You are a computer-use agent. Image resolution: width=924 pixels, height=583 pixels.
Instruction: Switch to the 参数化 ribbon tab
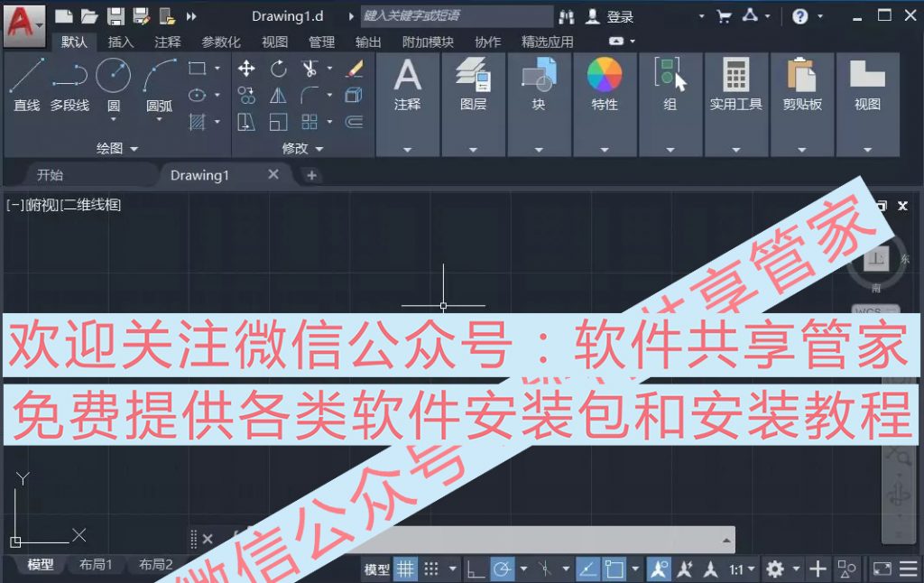coord(221,42)
